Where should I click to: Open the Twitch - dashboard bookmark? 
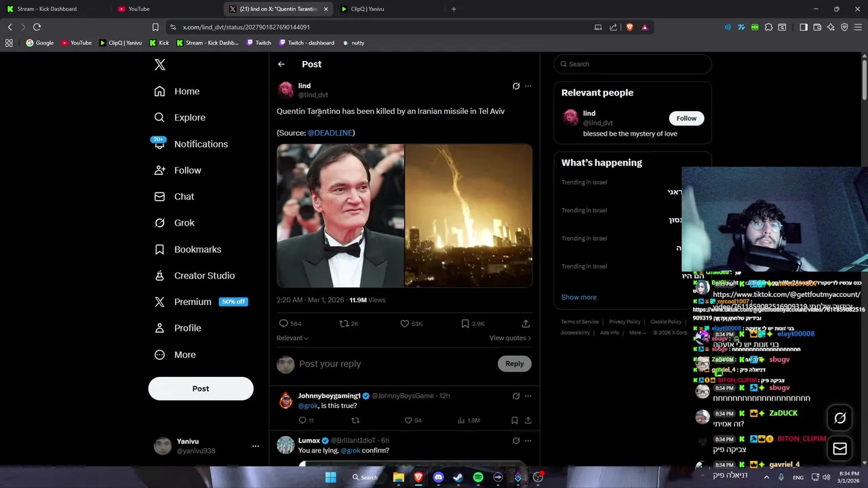pos(306,43)
